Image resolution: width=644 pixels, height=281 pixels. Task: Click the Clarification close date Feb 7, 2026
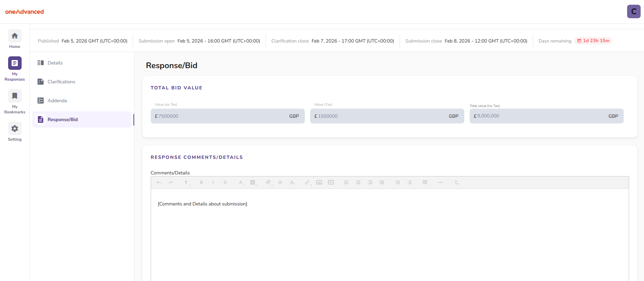coord(353,41)
